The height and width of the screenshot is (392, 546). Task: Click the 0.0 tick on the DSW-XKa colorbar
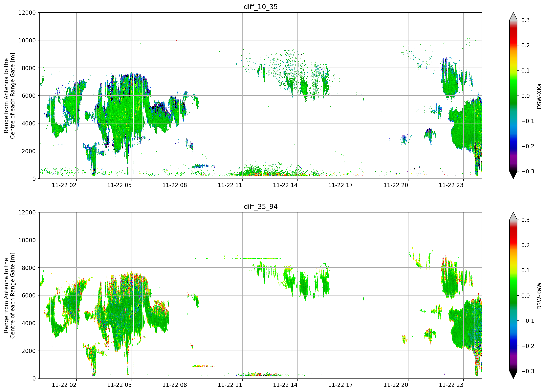point(526,96)
